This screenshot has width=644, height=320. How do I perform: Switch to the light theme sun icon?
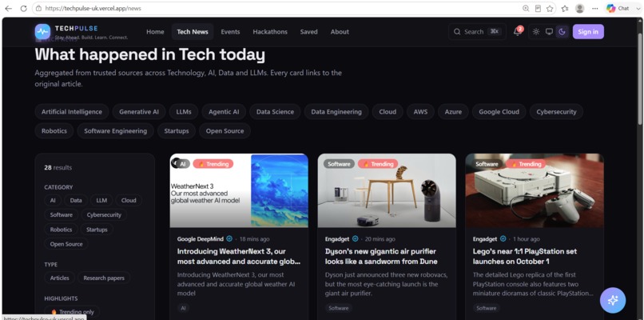[x=536, y=32]
